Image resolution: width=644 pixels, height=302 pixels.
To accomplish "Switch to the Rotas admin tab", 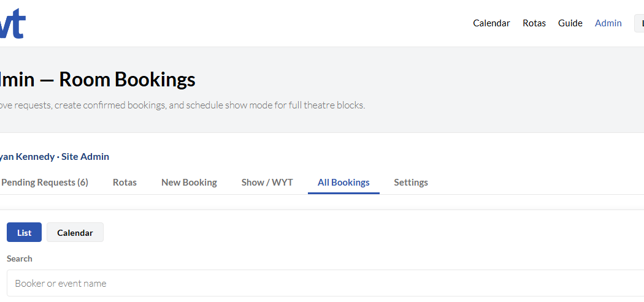I will tap(125, 182).
